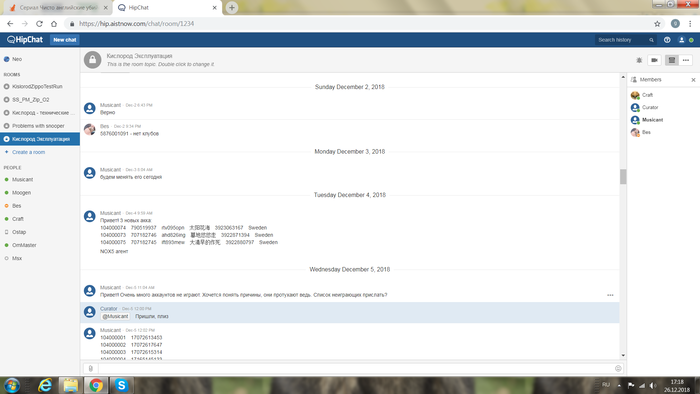Click the Members panel icon
Image resolution: width=700 pixels, height=394 pixels.
tap(633, 80)
